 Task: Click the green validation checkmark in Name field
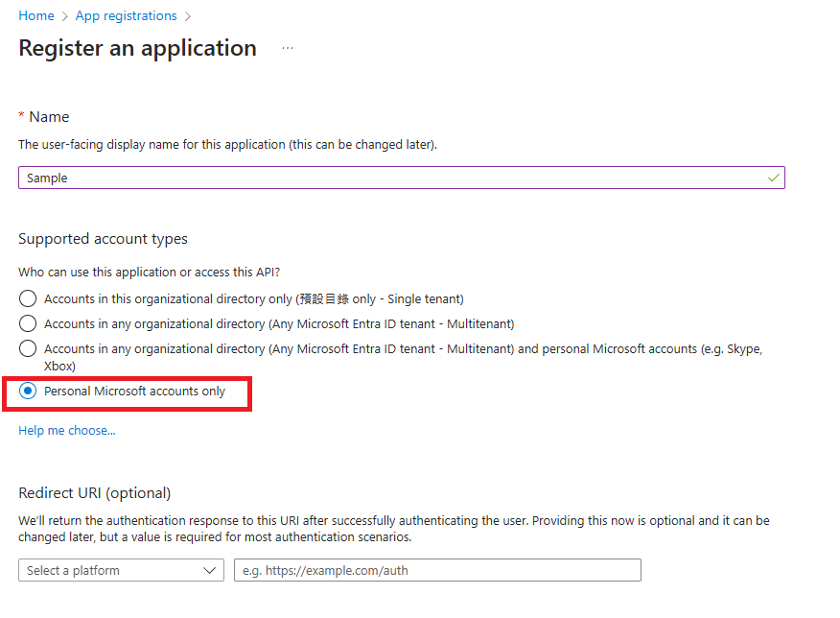pos(773,178)
